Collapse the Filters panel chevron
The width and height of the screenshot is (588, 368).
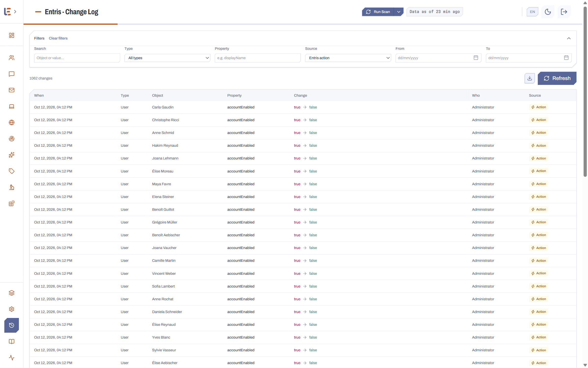(x=569, y=38)
